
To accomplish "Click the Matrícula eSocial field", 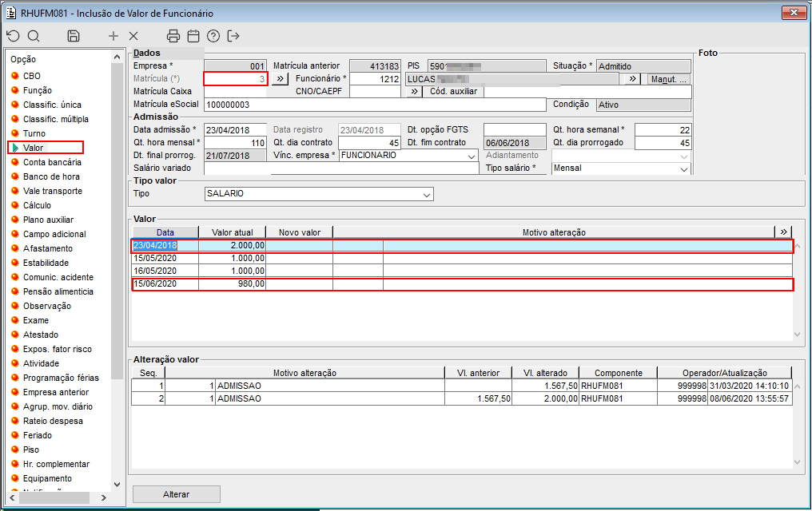I will coord(376,105).
